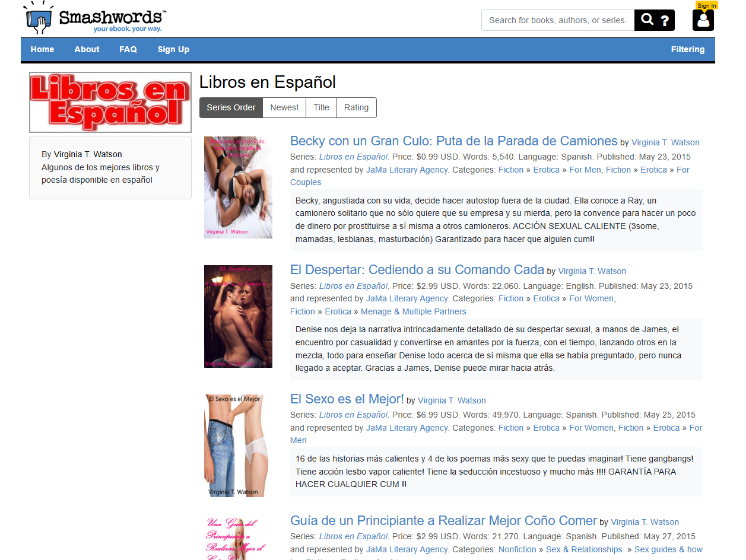Click For Women, category in El Despertar entry
Screen dimensions: 746x560
click(592, 298)
